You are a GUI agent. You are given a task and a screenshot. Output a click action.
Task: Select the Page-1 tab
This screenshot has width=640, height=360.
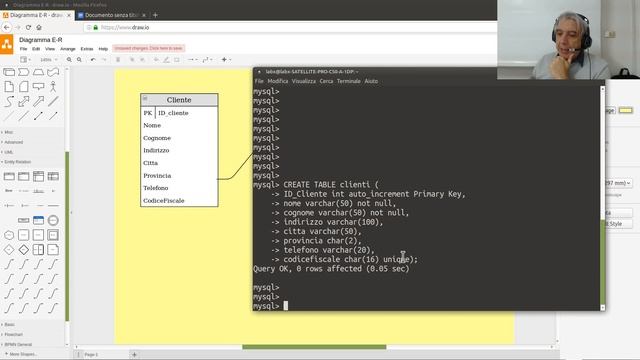[91, 355]
